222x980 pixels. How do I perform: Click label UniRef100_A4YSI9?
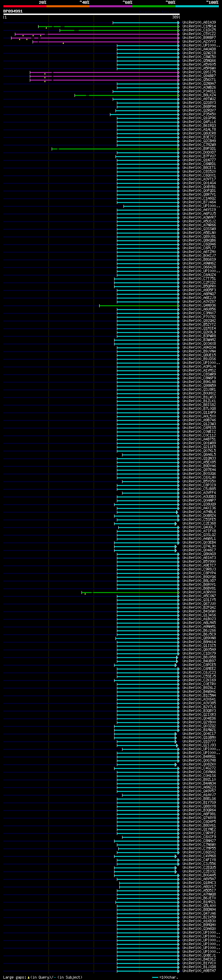[199, 210]
